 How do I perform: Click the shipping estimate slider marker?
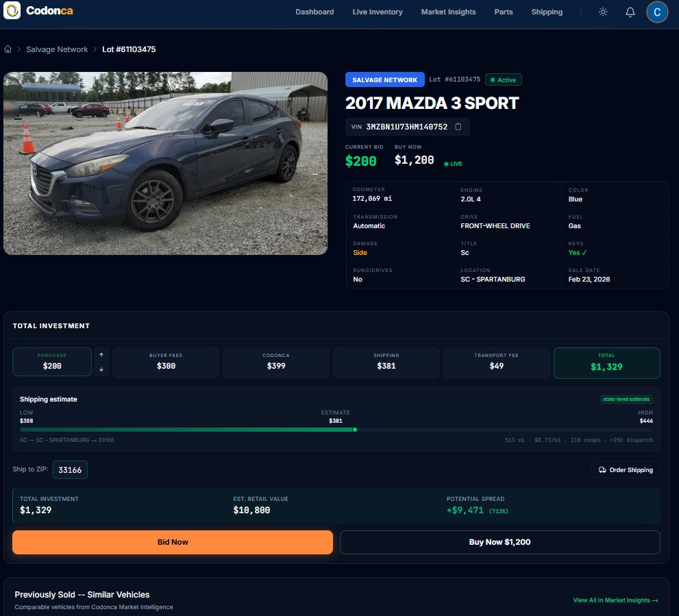(x=355, y=430)
